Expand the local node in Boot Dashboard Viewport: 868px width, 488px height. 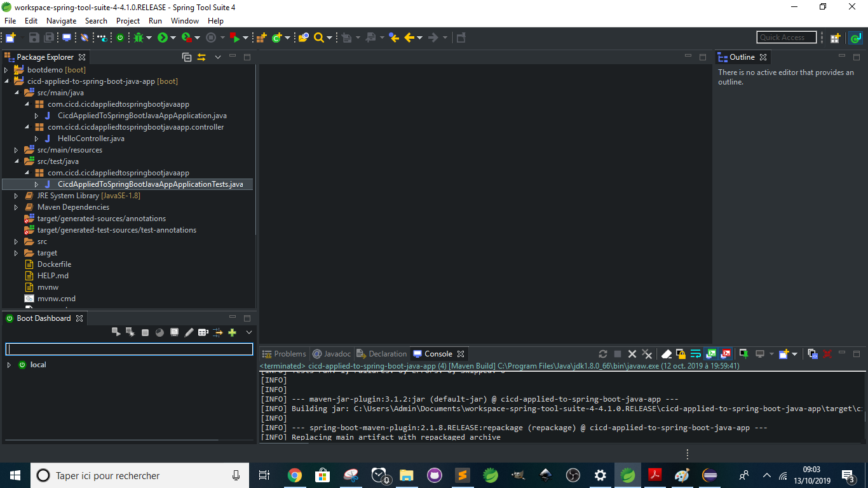coord(9,365)
